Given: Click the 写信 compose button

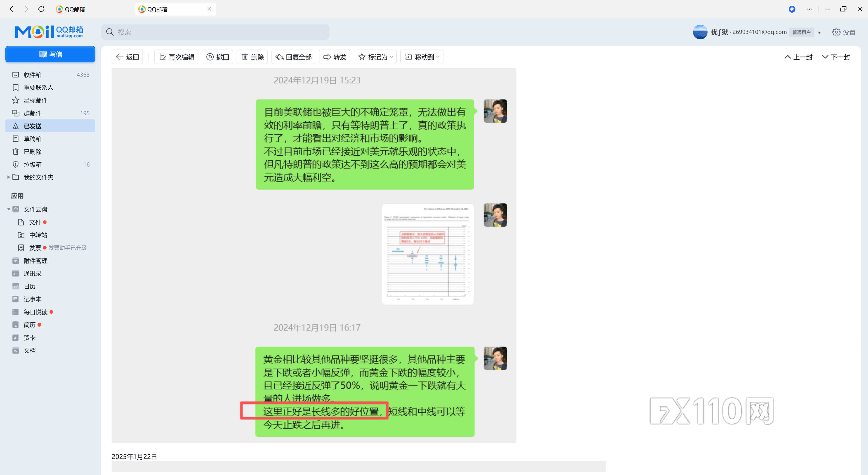Looking at the screenshot, I should coord(50,54).
